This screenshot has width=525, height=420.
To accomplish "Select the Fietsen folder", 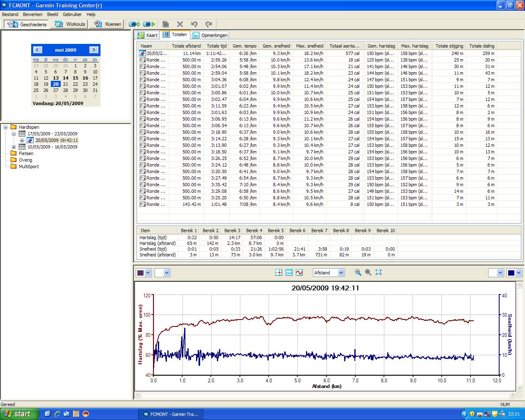I will (26, 153).
